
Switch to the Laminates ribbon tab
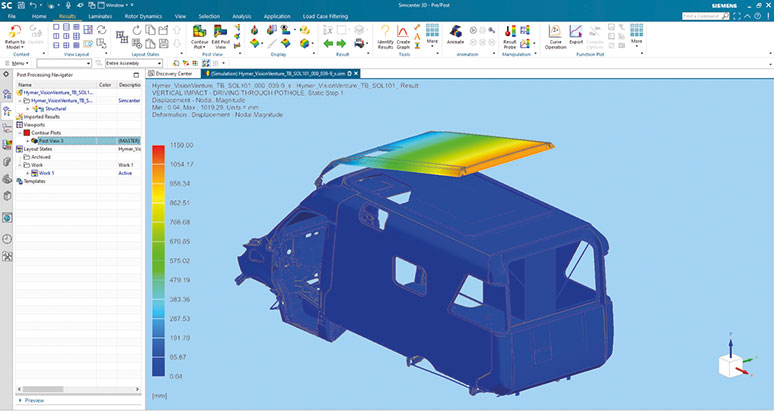(100, 16)
